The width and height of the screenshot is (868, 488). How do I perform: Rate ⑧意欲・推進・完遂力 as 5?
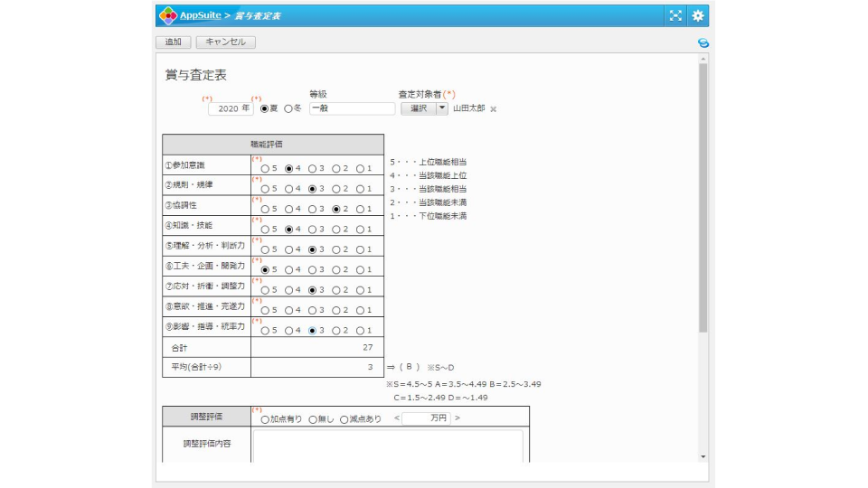click(x=265, y=310)
